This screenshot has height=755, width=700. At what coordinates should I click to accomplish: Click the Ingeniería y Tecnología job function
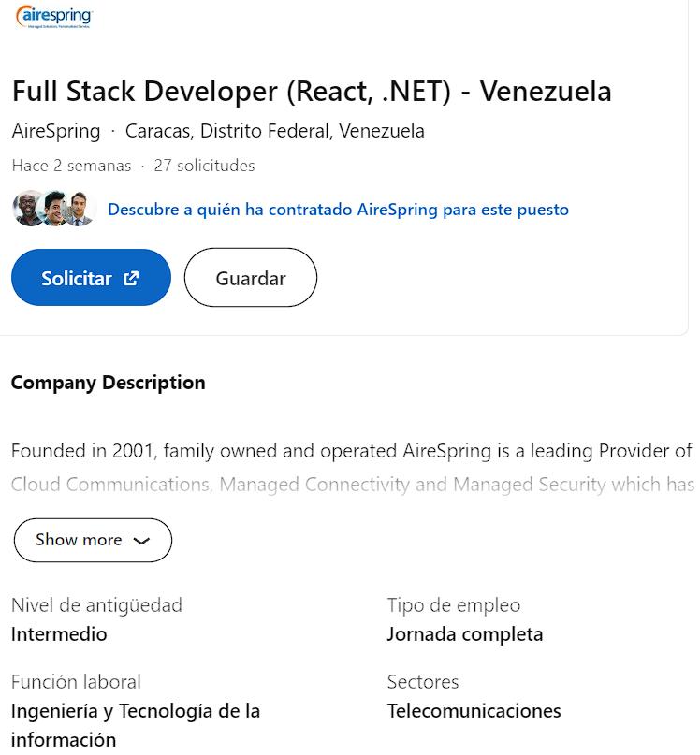135,711
